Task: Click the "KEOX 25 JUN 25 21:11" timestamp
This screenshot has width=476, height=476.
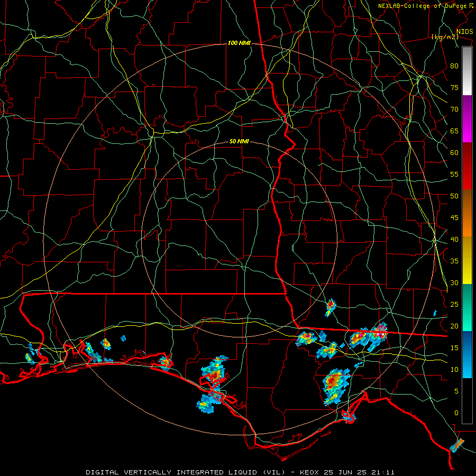Action: click(x=347, y=472)
